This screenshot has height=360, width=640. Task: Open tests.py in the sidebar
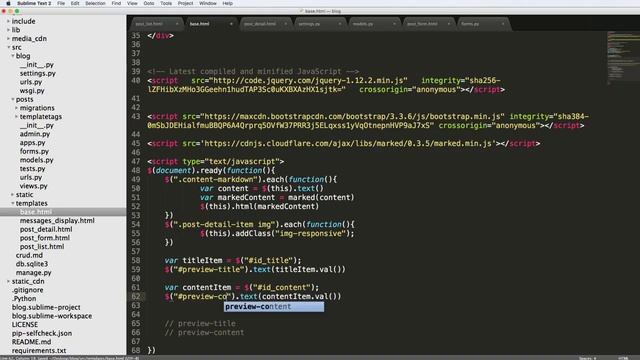tap(32, 169)
